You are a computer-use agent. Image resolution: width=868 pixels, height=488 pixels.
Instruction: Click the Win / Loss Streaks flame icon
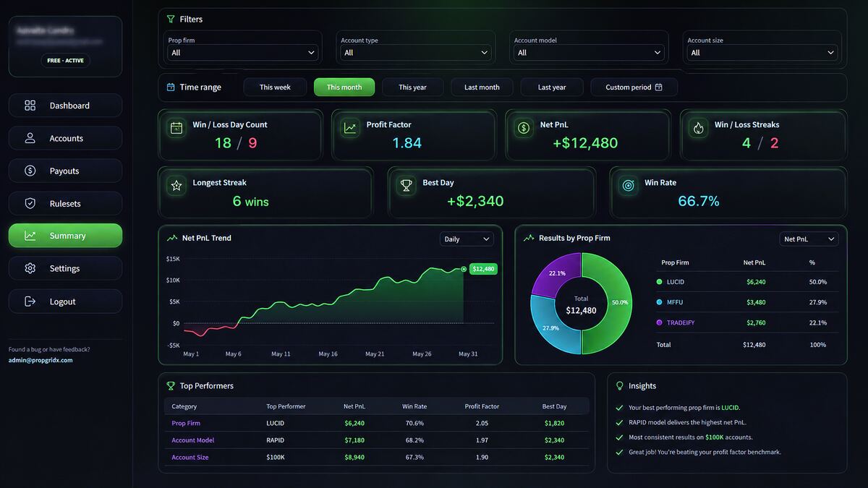pos(698,128)
